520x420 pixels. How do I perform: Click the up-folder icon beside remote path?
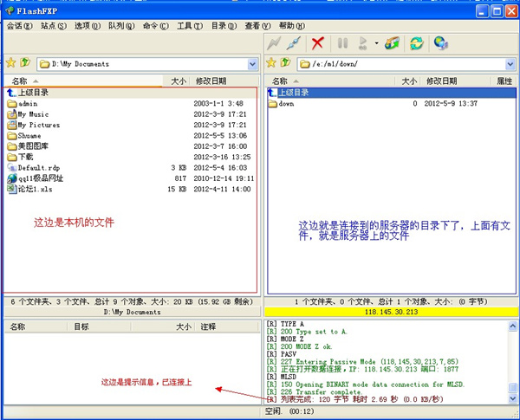[285, 63]
